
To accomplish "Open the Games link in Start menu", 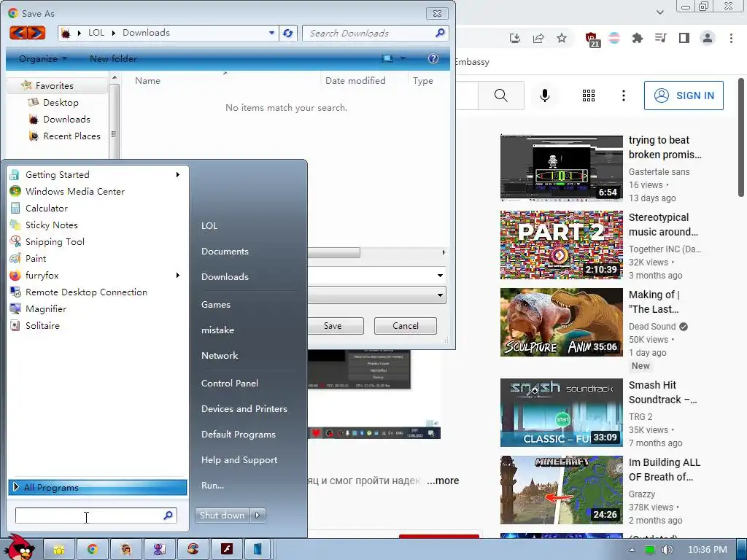I will [216, 304].
